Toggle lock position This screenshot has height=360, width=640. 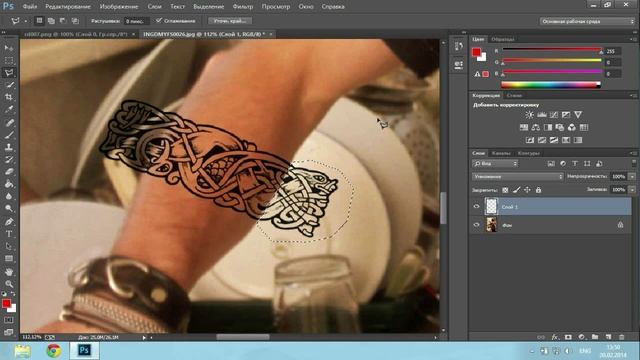pos(527,190)
